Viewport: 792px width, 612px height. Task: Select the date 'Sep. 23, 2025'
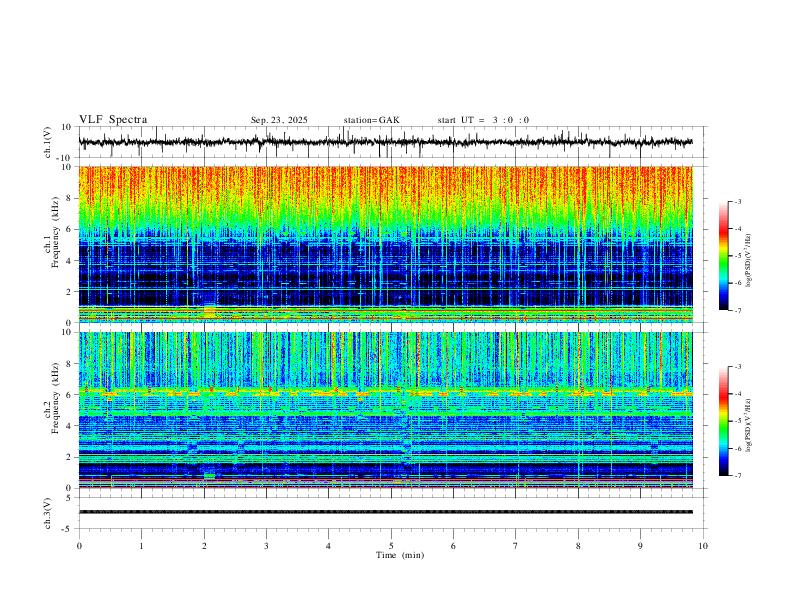pyautogui.click(x=279, y=120)
